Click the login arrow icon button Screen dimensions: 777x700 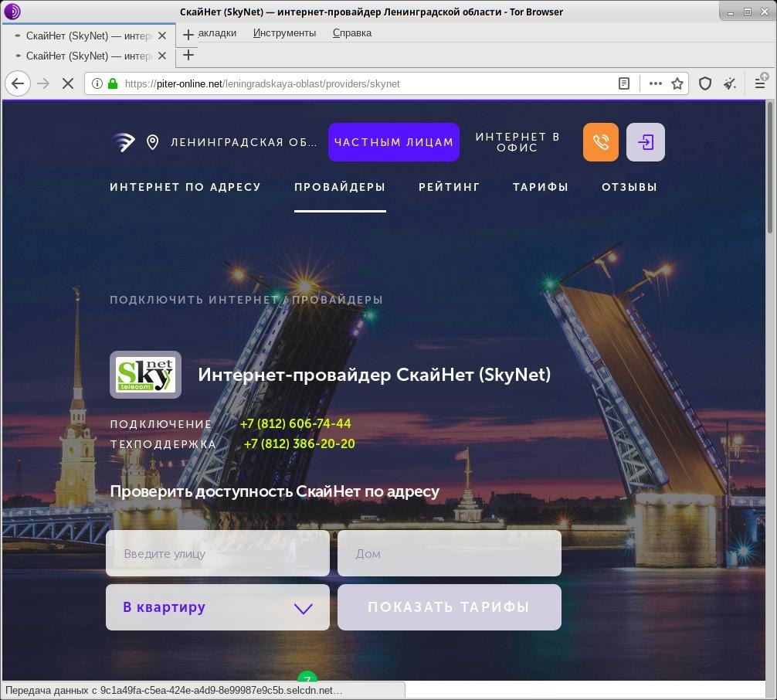645,142
